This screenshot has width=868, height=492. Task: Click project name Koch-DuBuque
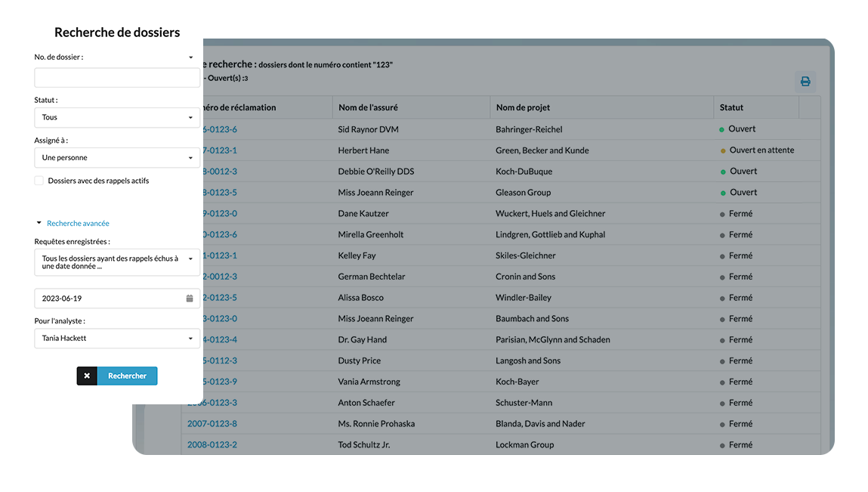[524, 172]
